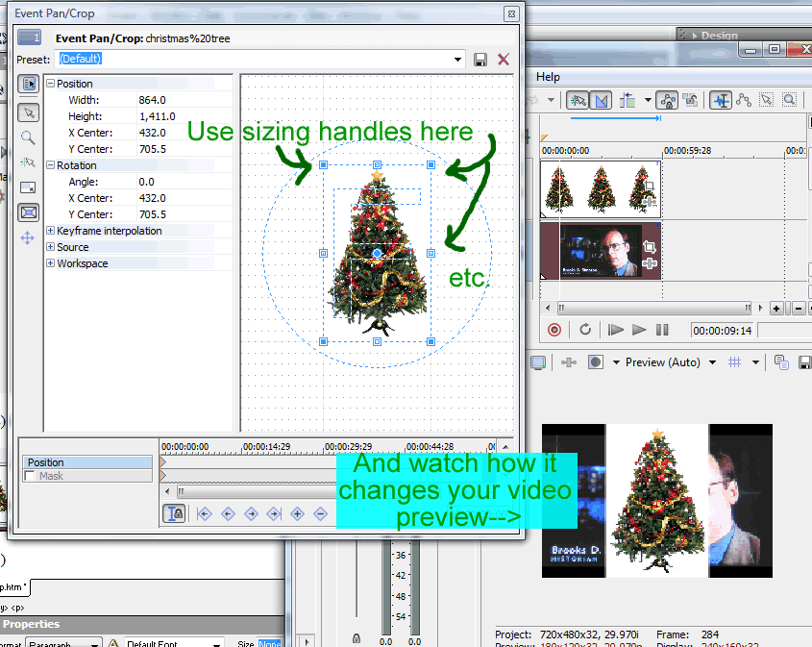812x647 pixels.
Task: Collapse the Position property group
Action: pyautogui.click(x=50, y=84)
